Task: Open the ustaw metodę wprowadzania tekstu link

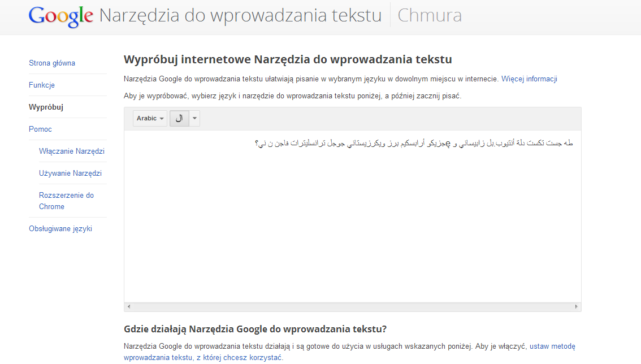Action: click(x=349, y=352)
